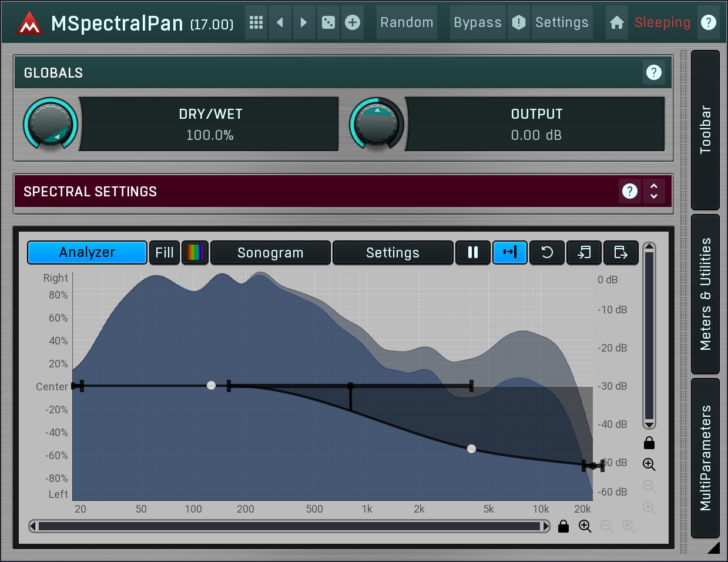Go to next preset arrow
728x562 pixels.
(304, 22)
